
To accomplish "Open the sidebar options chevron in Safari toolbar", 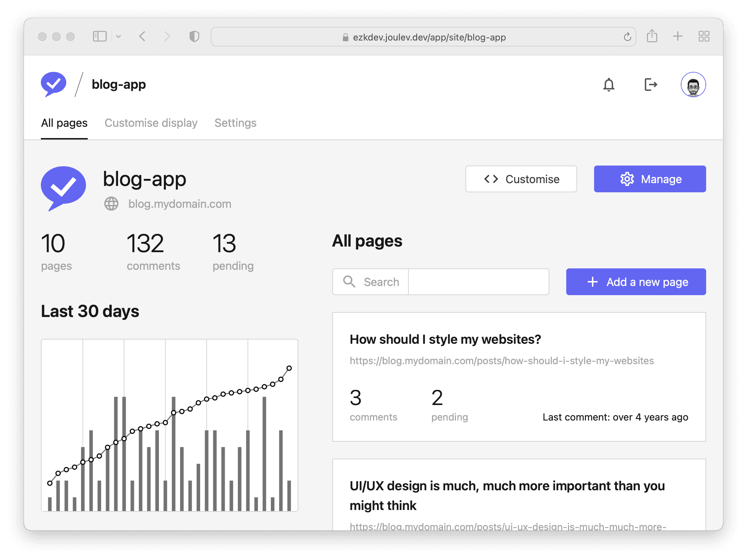I will click(x=119, y=36).
